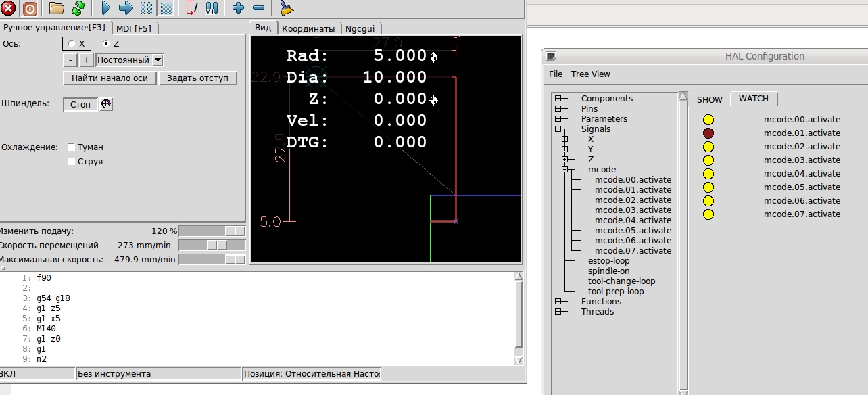Zoom in with the plus icon
The image size is (868, 395).
pos(238,8)
